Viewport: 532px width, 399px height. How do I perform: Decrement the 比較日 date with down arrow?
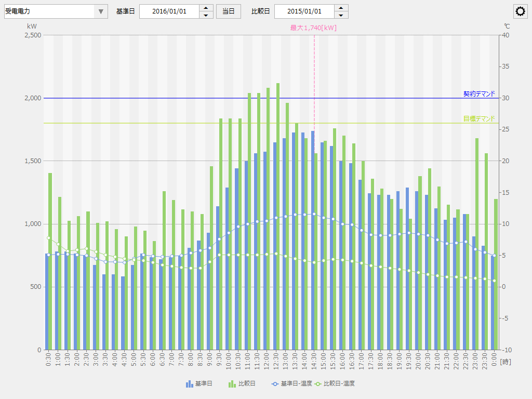341,15
